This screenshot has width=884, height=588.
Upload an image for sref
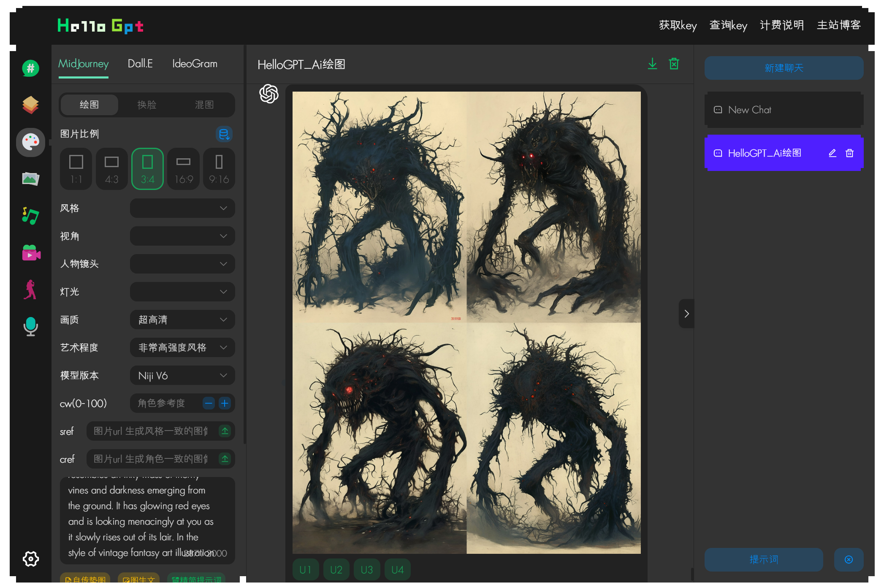pyautogui.click(x=225, y=431)
